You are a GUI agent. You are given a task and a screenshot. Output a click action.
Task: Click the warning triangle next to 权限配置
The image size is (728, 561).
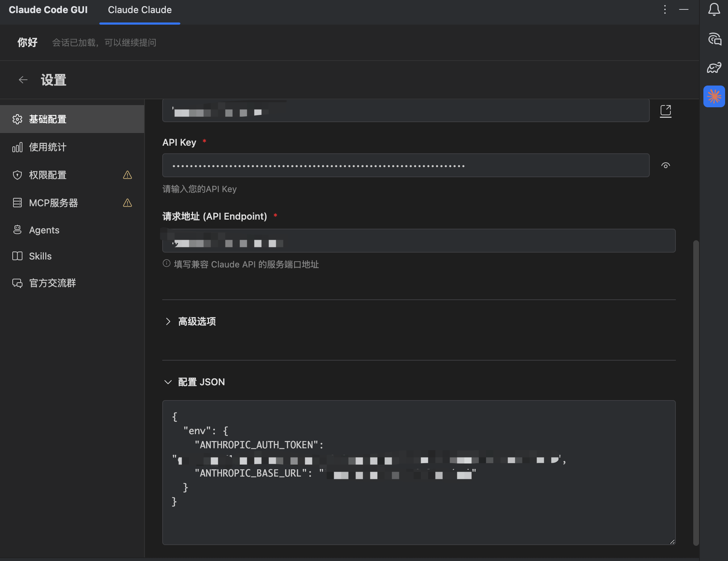[x=127, y=175]
